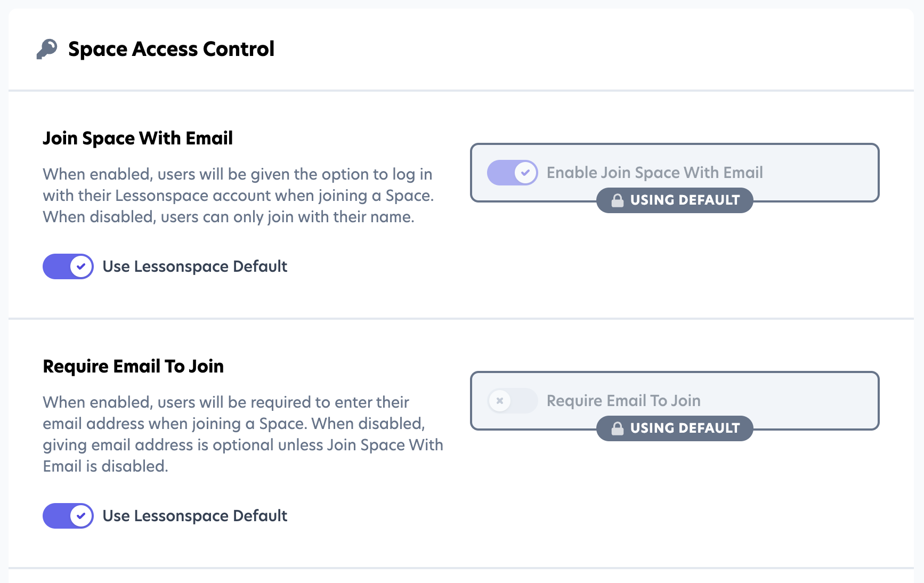This screenshot has height=583, width=924.
Task: Click the Use Lessonspace Default label under Require Email
Action: tap(194, 516)
